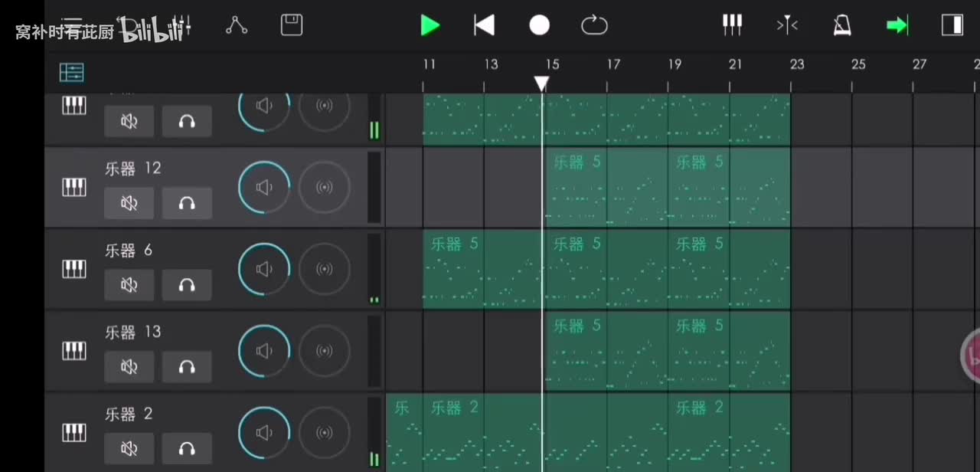980x472 pixels.
Task: Select the playhead marker on the ruler
Action: click(541, 83)
